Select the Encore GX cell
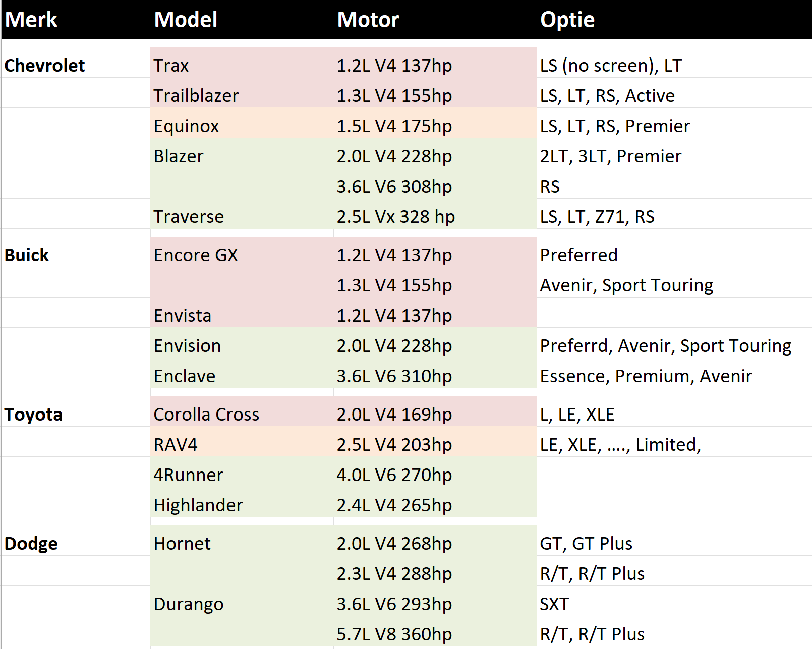Image resolution: width=812 pixels, height=649 pixels. pos(196,255)
